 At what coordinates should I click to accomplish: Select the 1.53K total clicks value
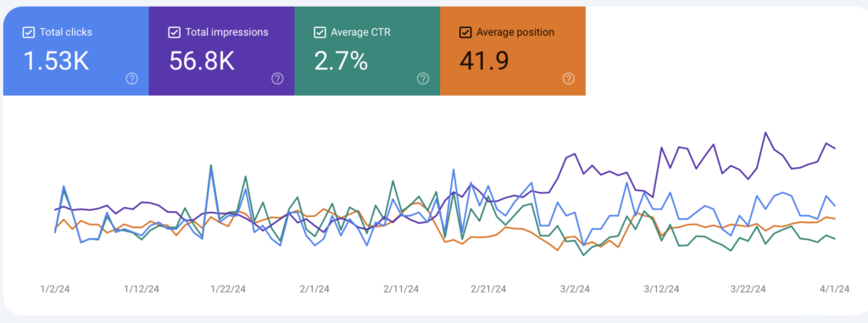click(x=56, y=61)
